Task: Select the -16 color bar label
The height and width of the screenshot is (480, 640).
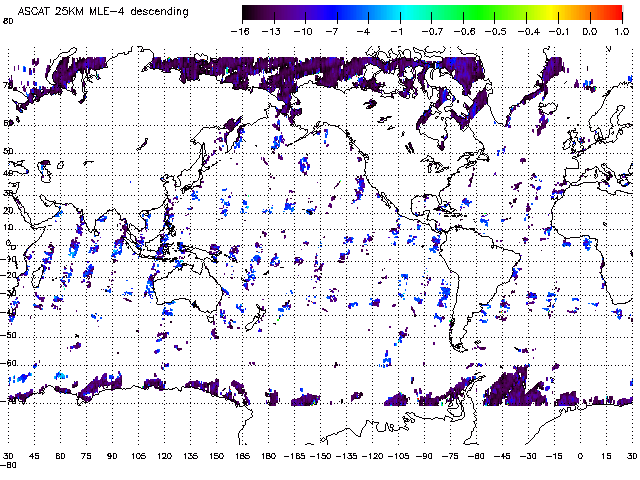Action: (240, 32)
